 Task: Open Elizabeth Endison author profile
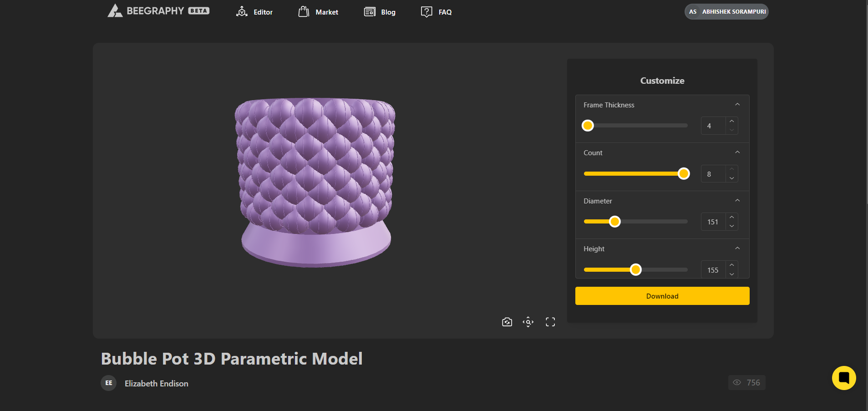[156, 384]
